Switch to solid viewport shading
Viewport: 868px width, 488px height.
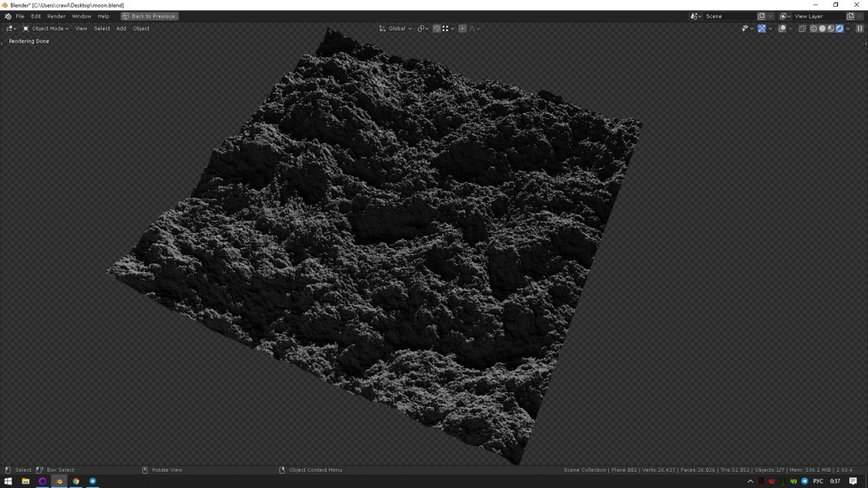pyautogui.click(x=823, y=28)
